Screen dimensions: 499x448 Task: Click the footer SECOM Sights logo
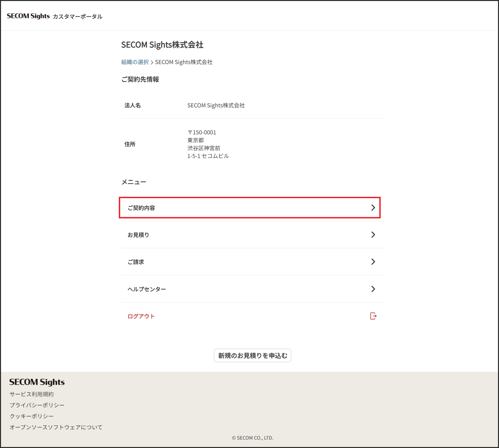(x=37, y=382)
